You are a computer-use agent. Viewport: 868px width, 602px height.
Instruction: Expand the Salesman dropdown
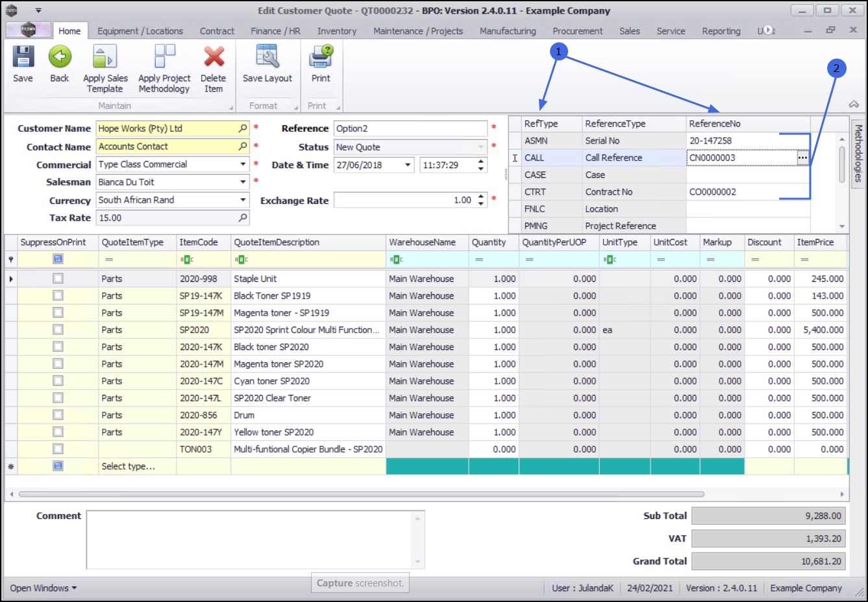[243, 182]
